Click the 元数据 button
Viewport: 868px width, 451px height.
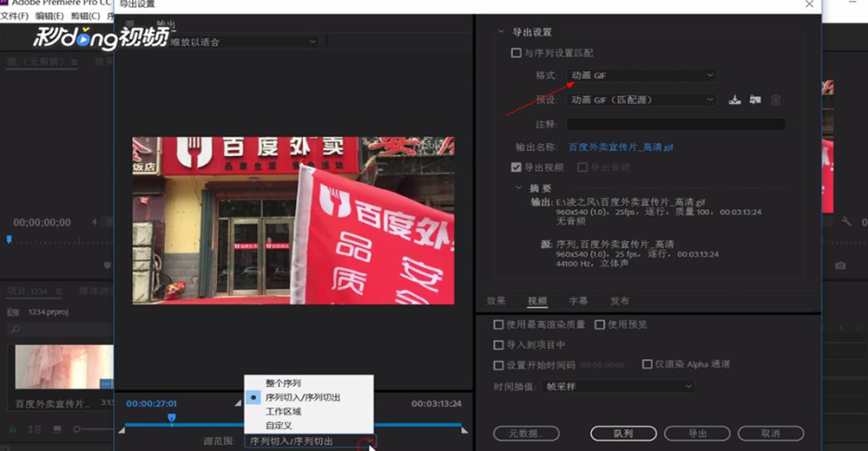click(x=526, y=434)
